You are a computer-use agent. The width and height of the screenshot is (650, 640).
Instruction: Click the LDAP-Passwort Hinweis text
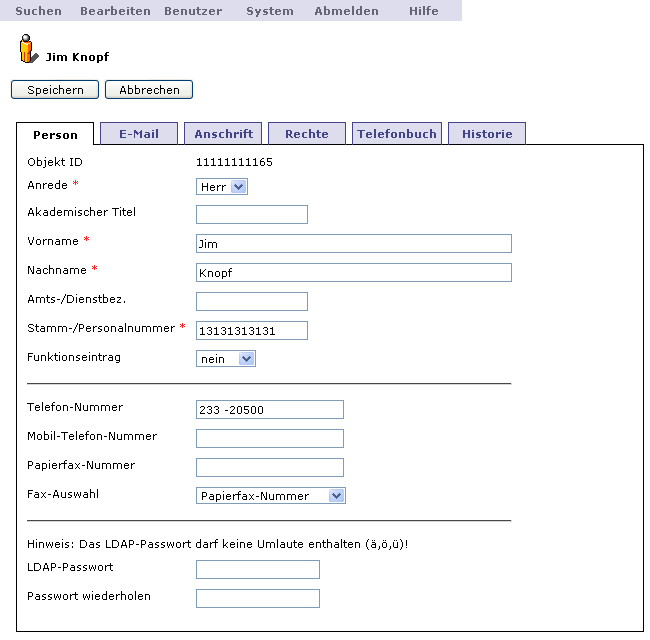(x=218, y=544)
